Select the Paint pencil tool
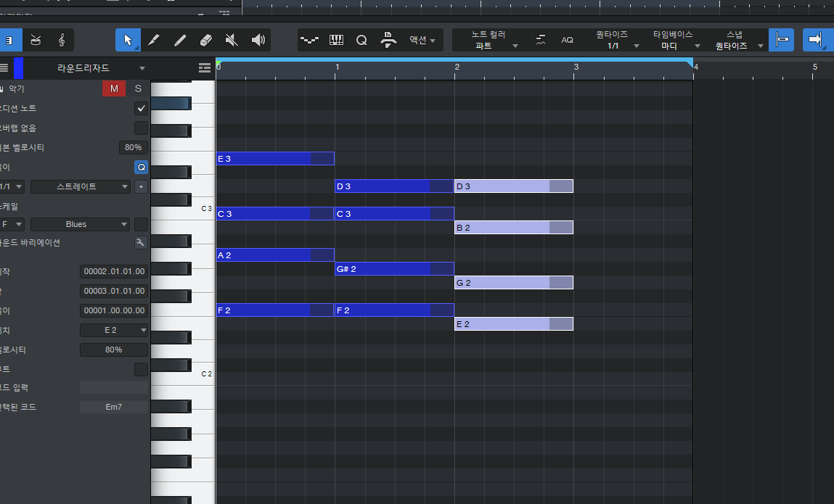The width and height of the screenshot is (834, 504). point(180,40)
